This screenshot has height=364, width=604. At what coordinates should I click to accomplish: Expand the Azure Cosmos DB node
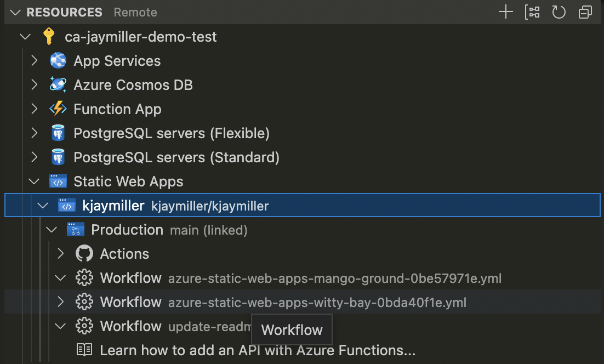click(35, 85)
